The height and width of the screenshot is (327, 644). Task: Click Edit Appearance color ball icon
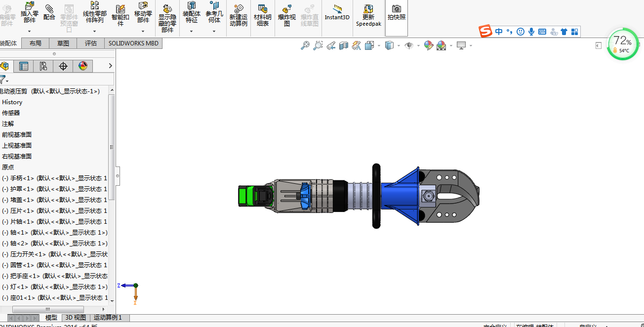[x=429, y=45]
